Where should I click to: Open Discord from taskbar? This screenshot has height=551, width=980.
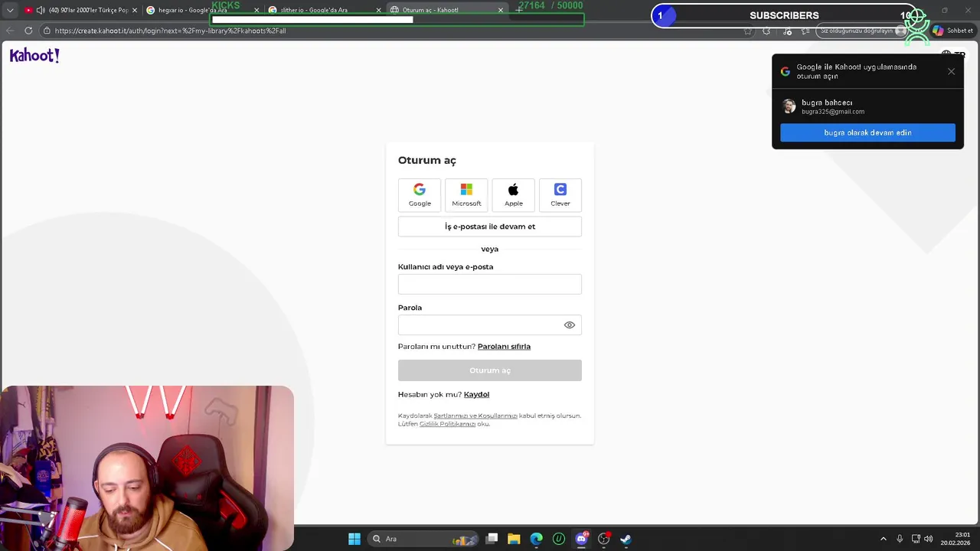[x=581, y=539]
